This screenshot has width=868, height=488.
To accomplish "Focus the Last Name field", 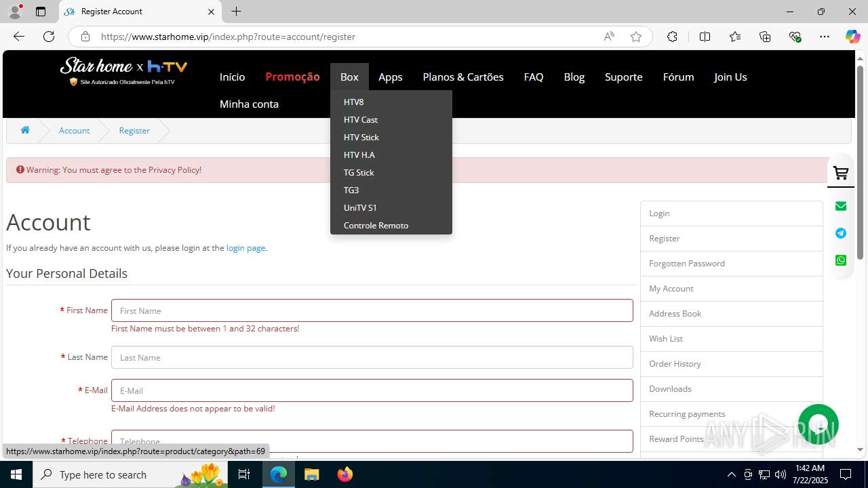I will (x=372, y=357).
